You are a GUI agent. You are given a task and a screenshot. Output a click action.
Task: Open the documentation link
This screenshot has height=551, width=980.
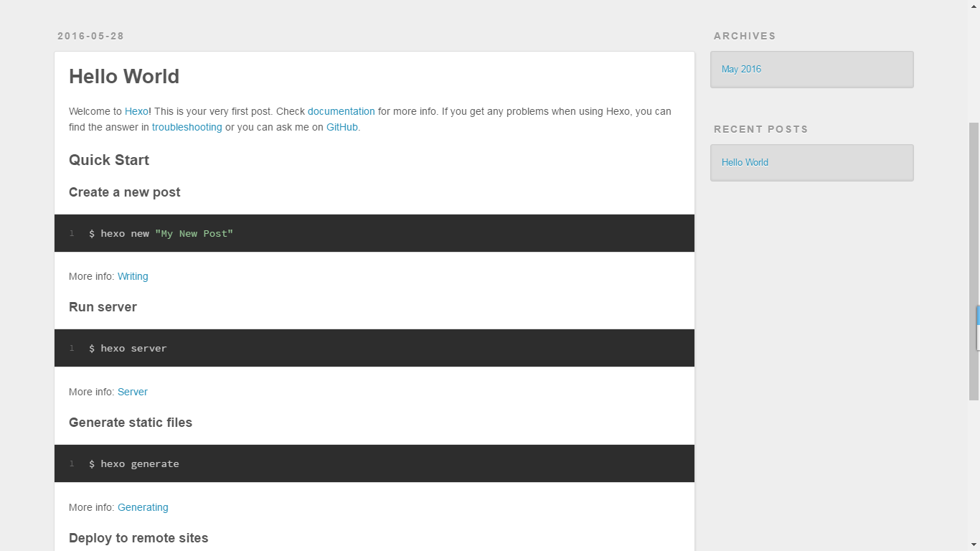pyautogui.click(x=341, y=111)
